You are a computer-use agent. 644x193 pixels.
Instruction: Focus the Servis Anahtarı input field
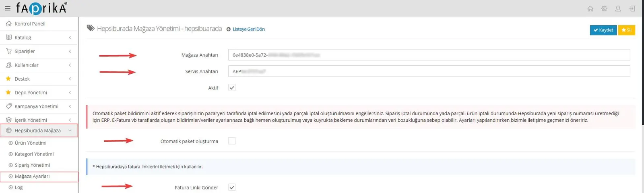429,71
